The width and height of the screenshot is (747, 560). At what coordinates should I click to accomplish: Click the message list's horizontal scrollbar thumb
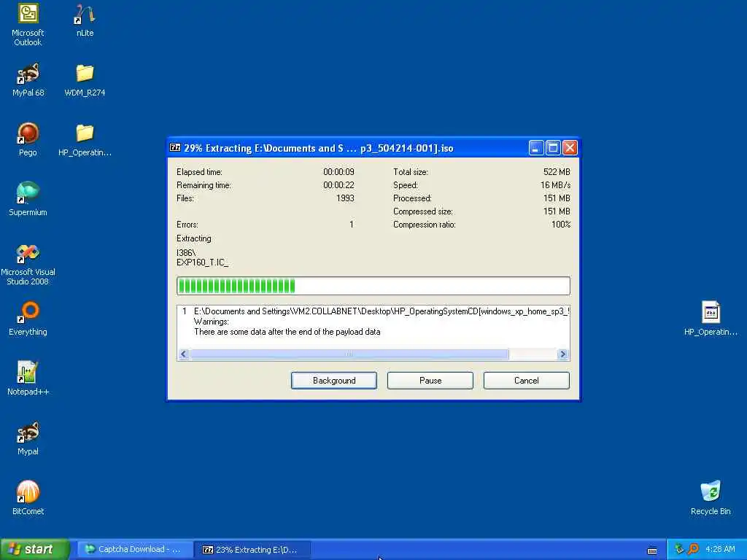click(x=349, y=354)
